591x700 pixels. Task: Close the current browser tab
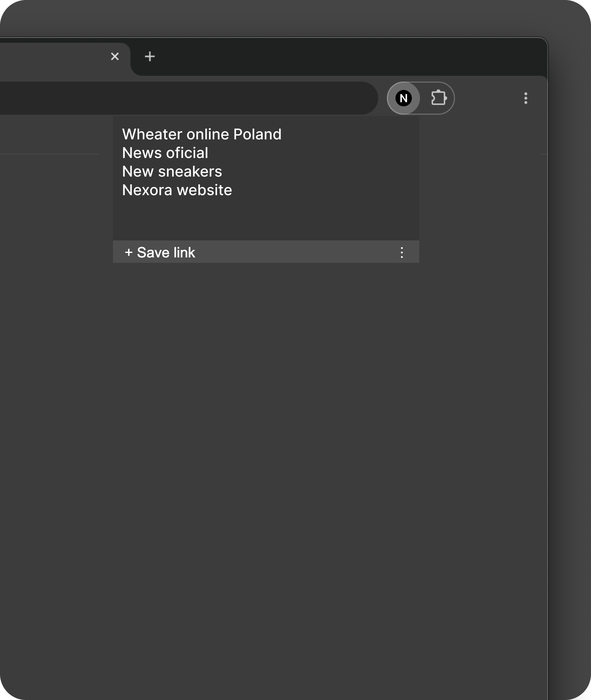115,57
